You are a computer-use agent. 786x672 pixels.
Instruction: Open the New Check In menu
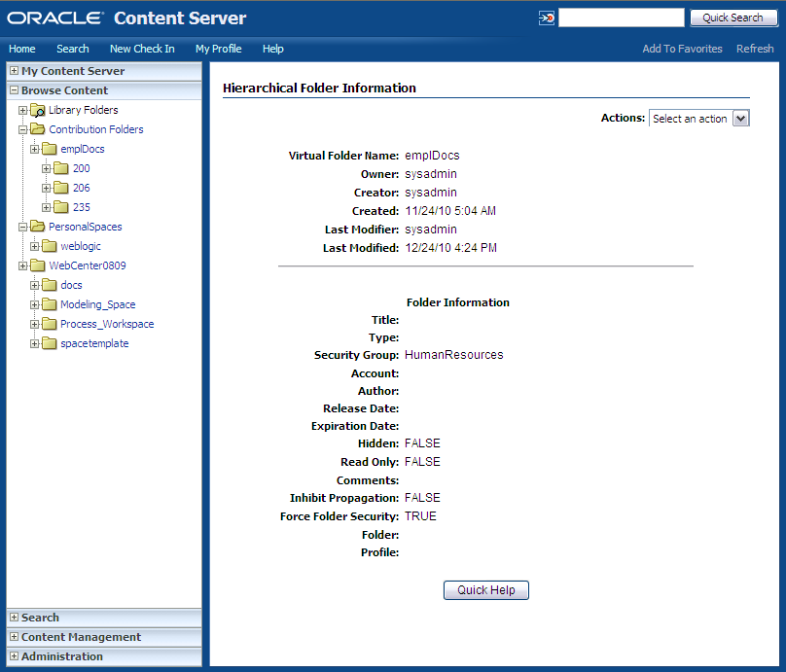[142, 49]
